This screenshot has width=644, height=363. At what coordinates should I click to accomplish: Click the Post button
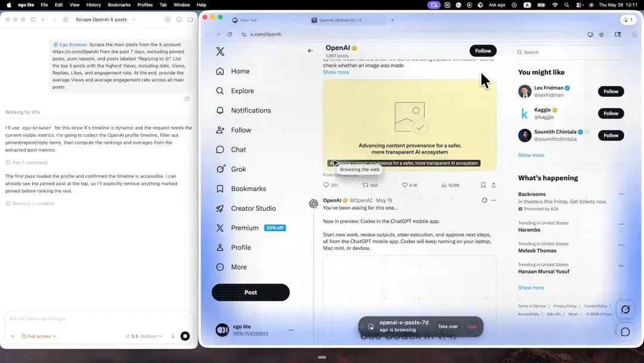click(250, 293)
